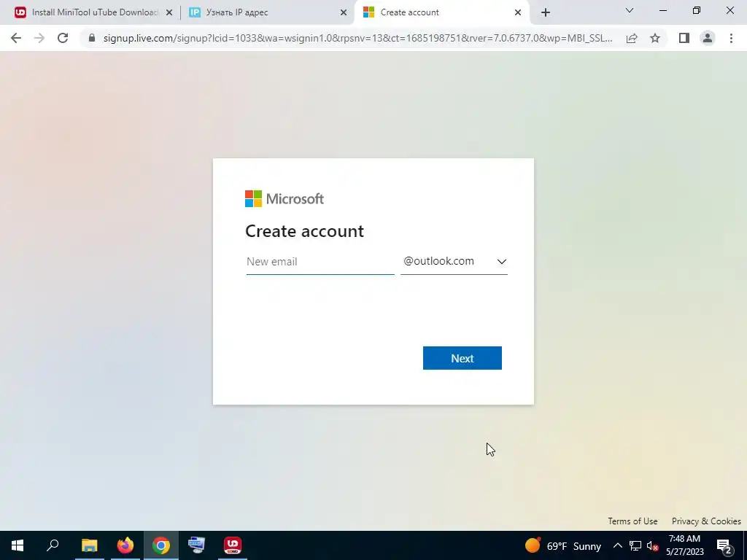Select Chrome icon in taskbar

pyautogui.click(x=161, y=545)
